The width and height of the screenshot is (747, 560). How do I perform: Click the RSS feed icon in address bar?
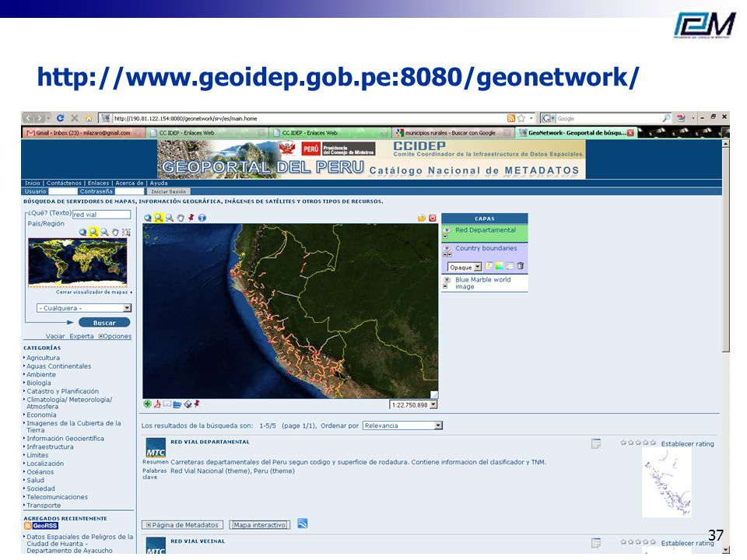tap(510, 118)
